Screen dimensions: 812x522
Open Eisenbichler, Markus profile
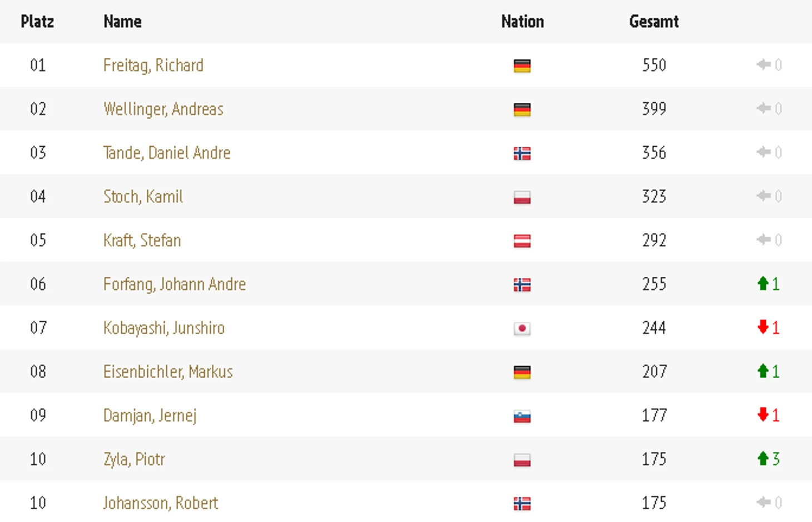point(168,372)
